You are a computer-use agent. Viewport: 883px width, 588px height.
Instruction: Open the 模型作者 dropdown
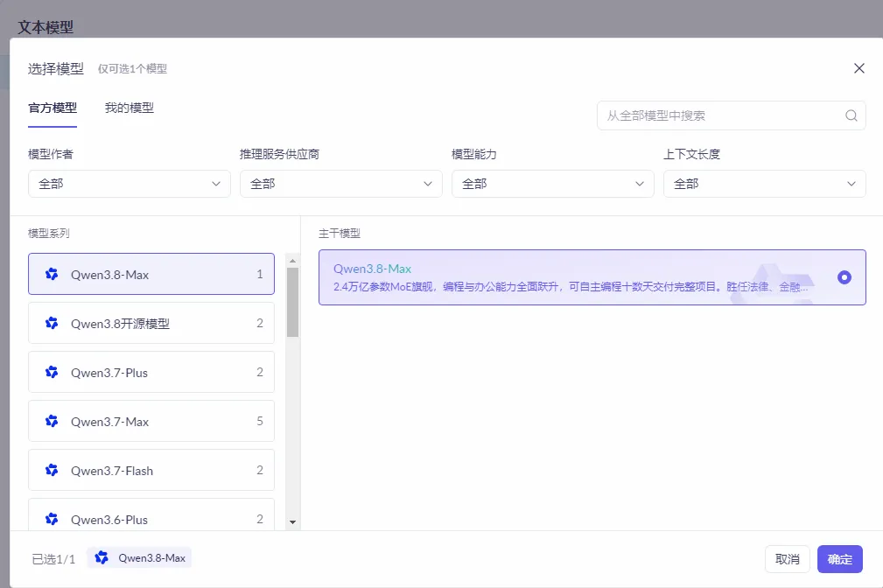click(130, 184)
